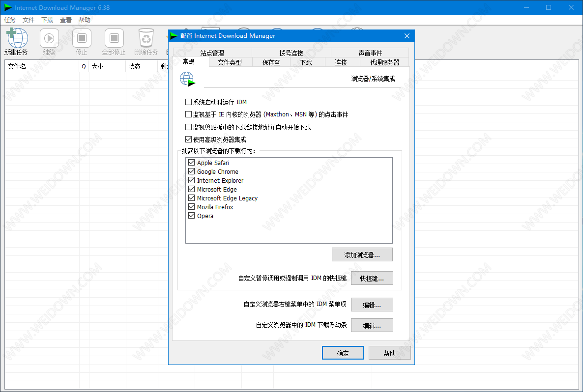Click the 浏览器/系统集成 section heading

pos(373,79)
